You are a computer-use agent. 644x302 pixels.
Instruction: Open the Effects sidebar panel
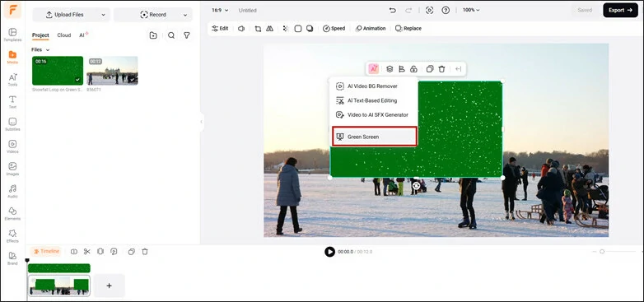click(x=12, y=236)
